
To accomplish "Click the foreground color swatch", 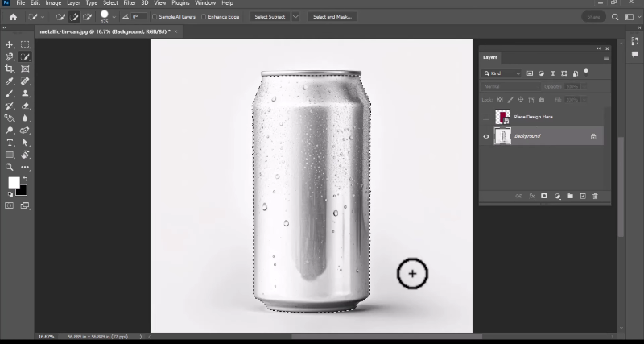I will click(14, 182).
